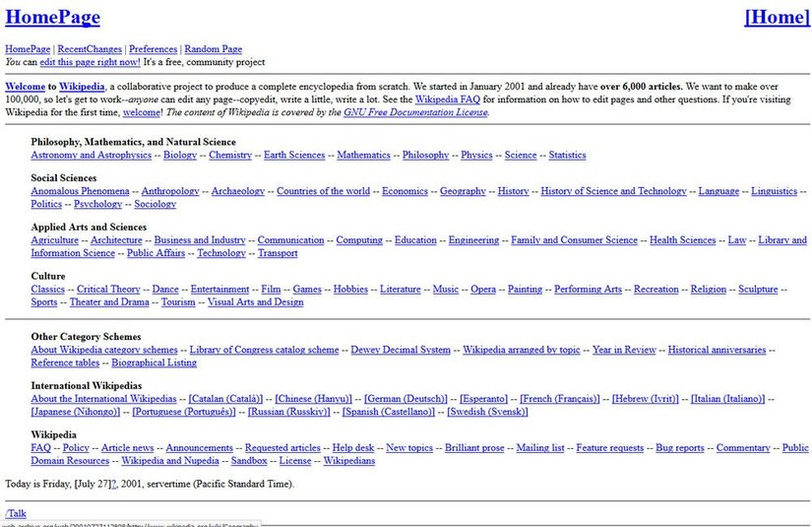Open GNU Free Documentation License link

pos(415,112)
